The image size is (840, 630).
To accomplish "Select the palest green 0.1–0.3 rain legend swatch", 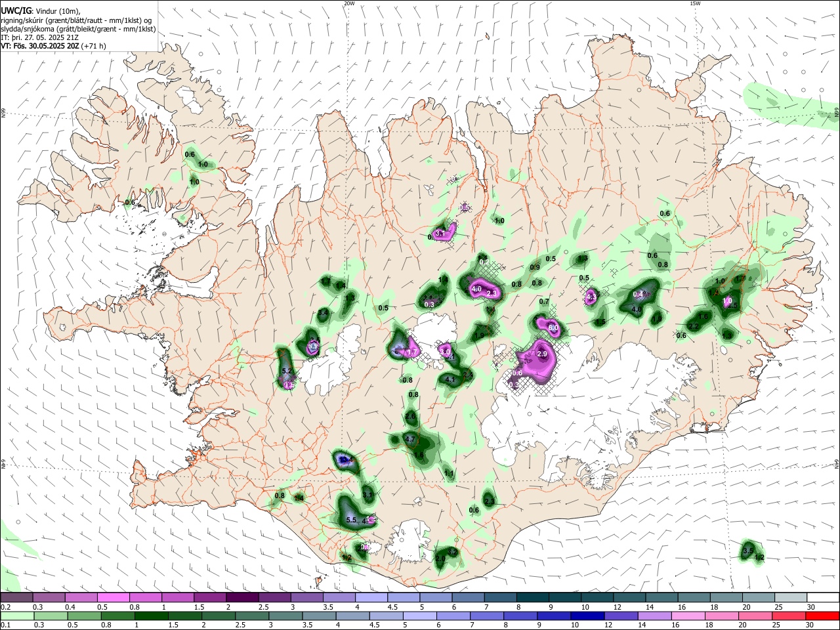I will (x=17, y=616).
